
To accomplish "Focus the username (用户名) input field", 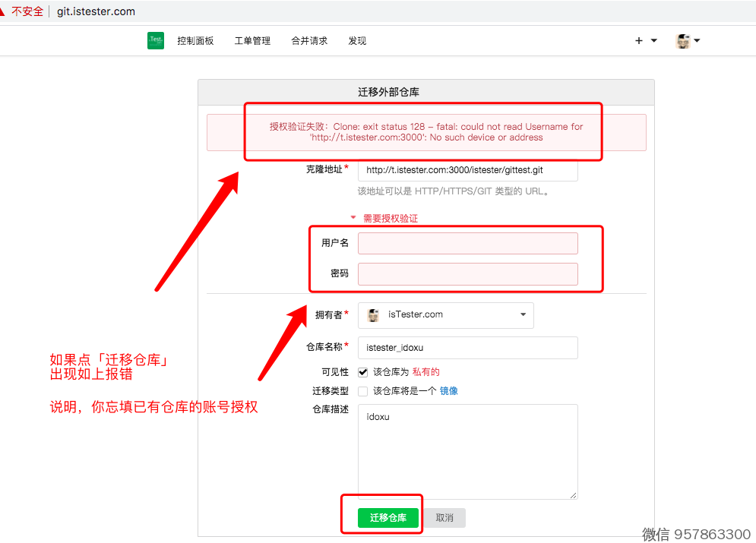I will coord(467,243).
